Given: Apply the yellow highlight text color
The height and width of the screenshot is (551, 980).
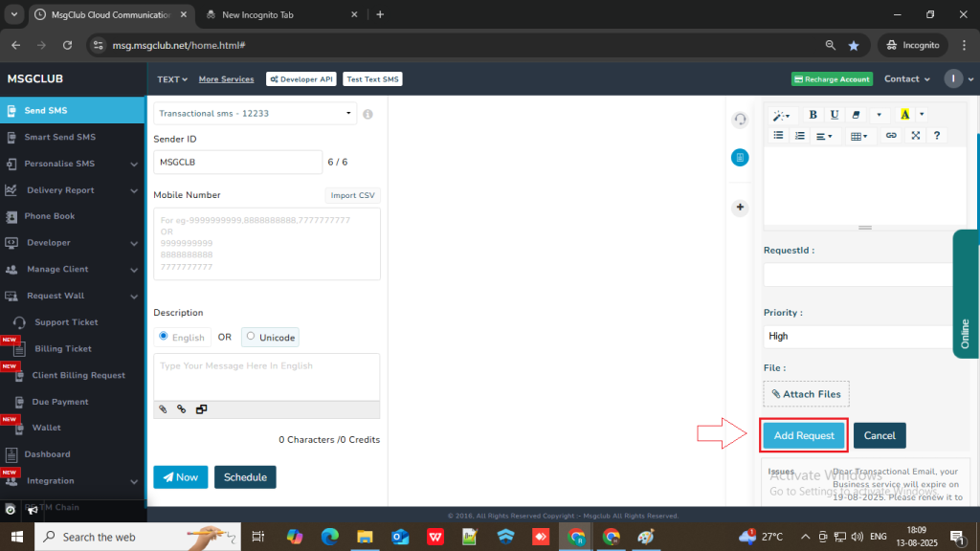Looking at the screenshot, I should tap(904, 115).
